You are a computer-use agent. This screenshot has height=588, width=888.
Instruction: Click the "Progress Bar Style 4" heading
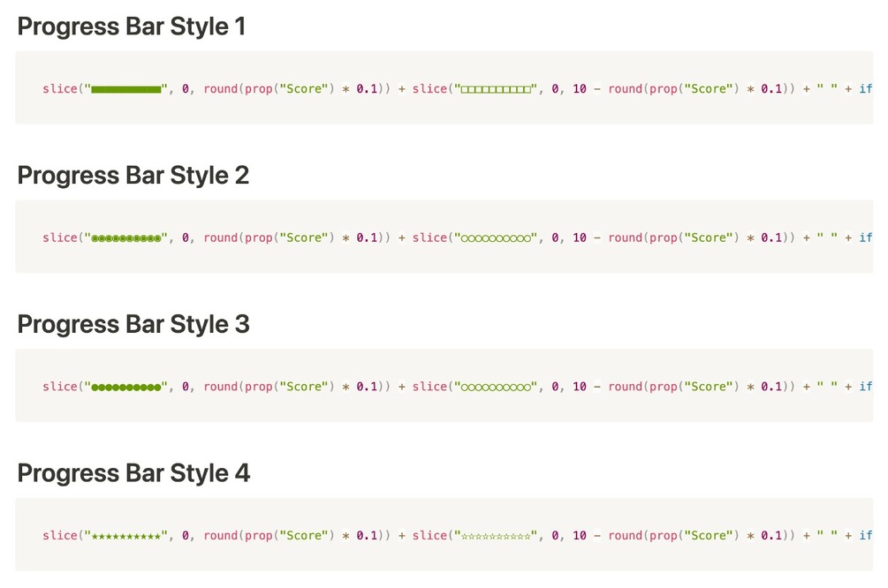tap(133, 474)
